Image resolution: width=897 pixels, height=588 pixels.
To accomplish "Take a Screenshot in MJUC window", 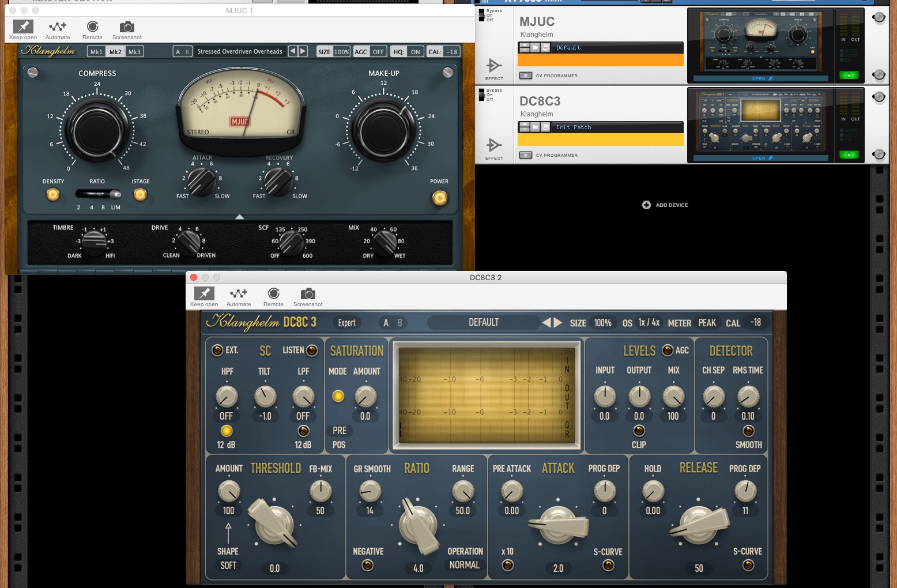I will [127, 27].
